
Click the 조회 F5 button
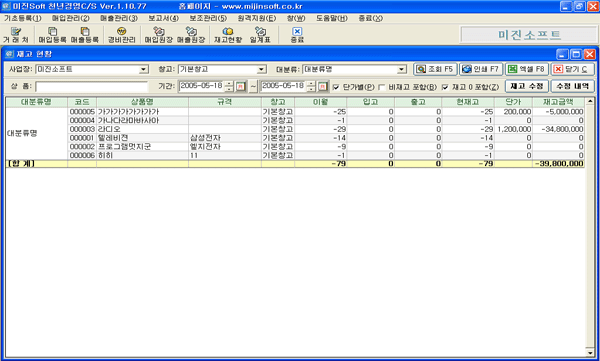coord(435,69)
